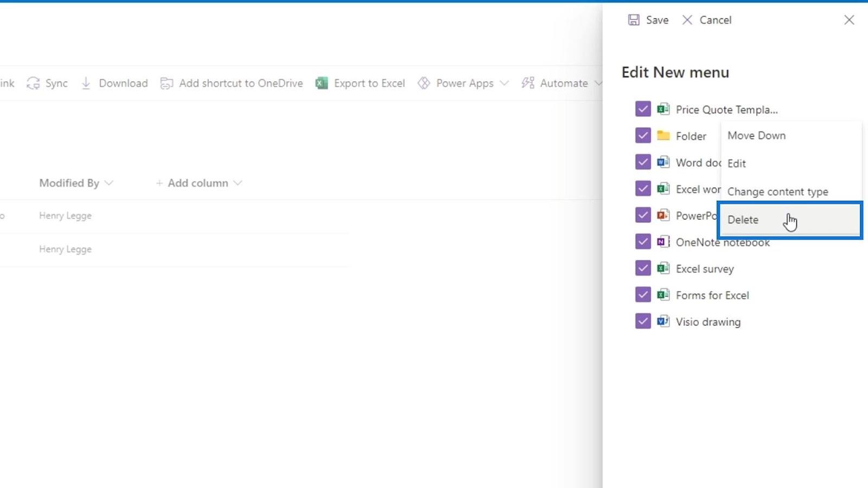Click the OneNote notebook icon
Screen dimensions: 868x488
[663, 242]
